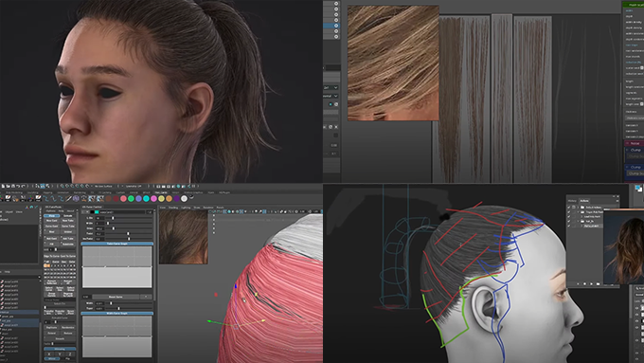Select the orange highlighted layer number button

coord(46,265)
